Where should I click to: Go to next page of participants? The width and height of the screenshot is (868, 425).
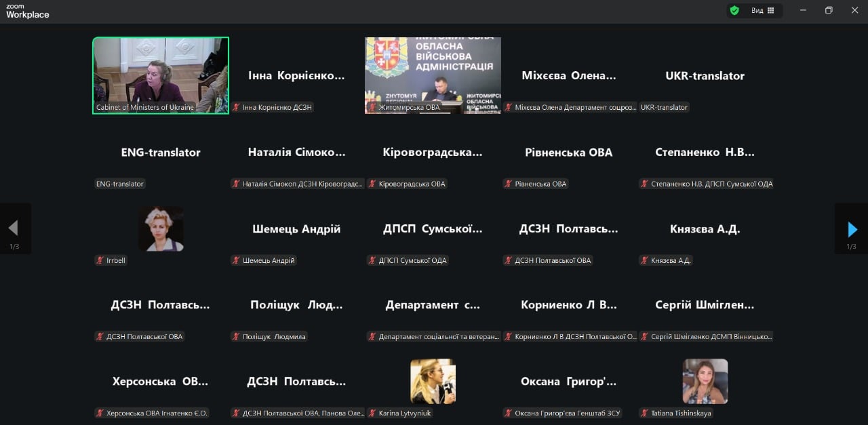coord(852,229)
